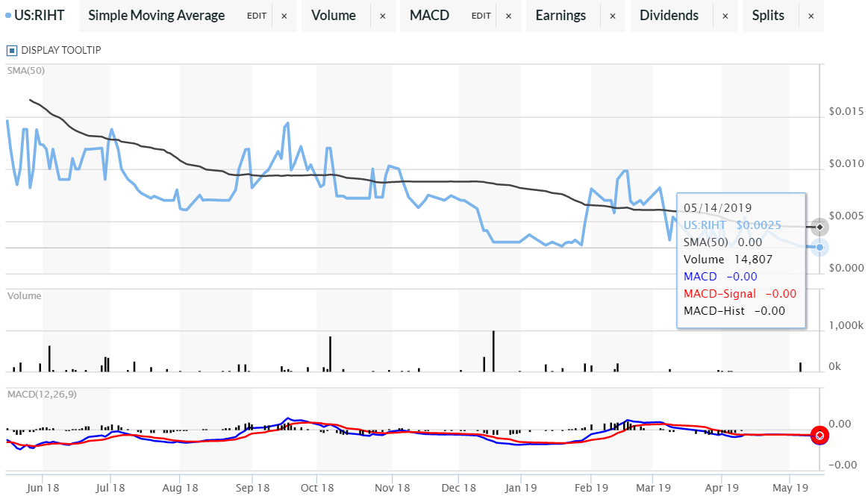Click the blue price end marker

click(x=819, y=247)
